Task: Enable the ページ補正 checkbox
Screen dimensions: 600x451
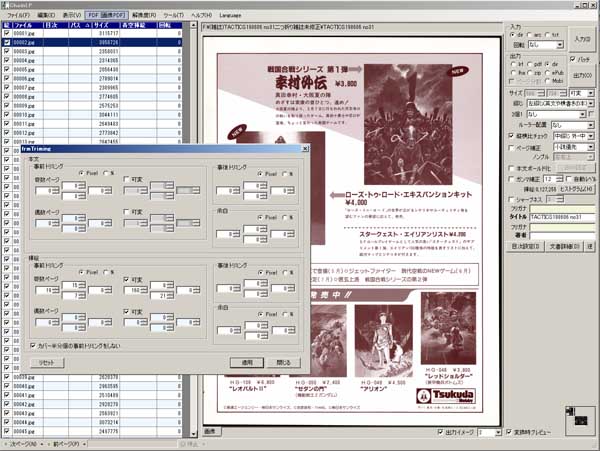Action: pos(511,148)
